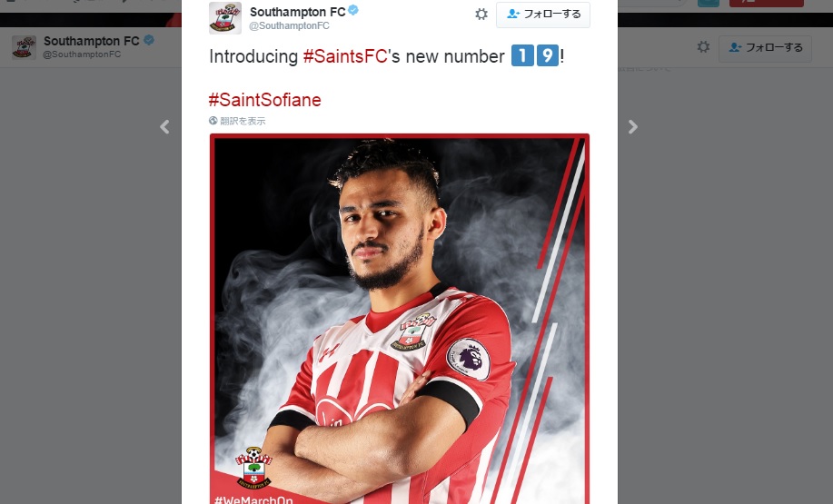833x504 pixels.
Task: Open the player announcement photo
Action: (x=400, y=319)
